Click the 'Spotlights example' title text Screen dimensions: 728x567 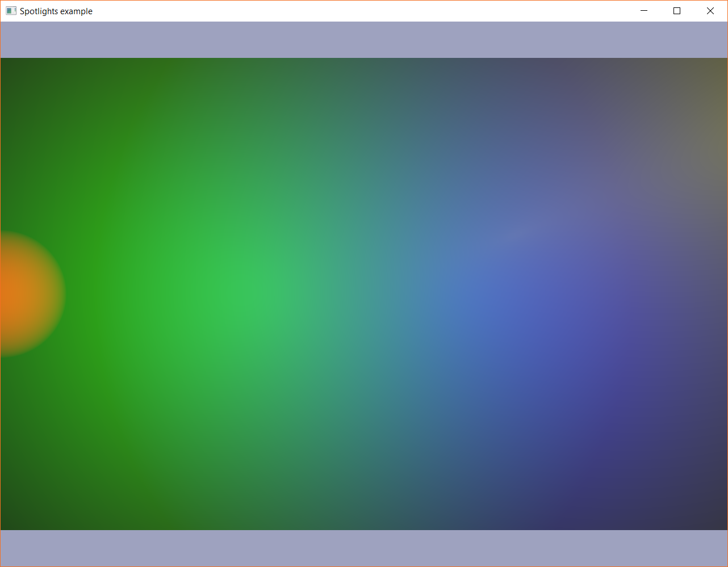pos(56,11)
